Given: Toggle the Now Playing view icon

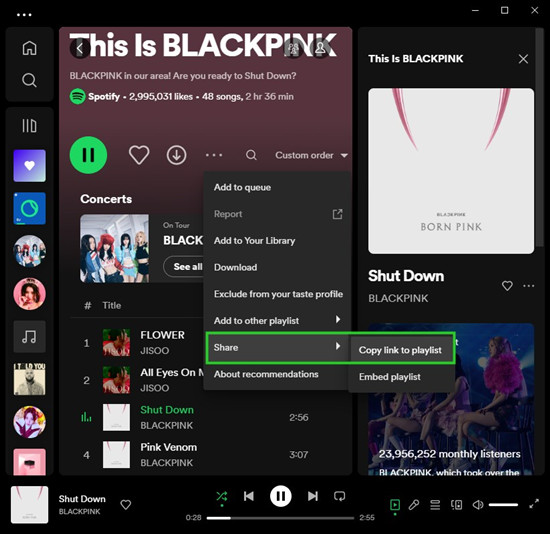Looking at the screenshot, I should (x=395, y=505).
